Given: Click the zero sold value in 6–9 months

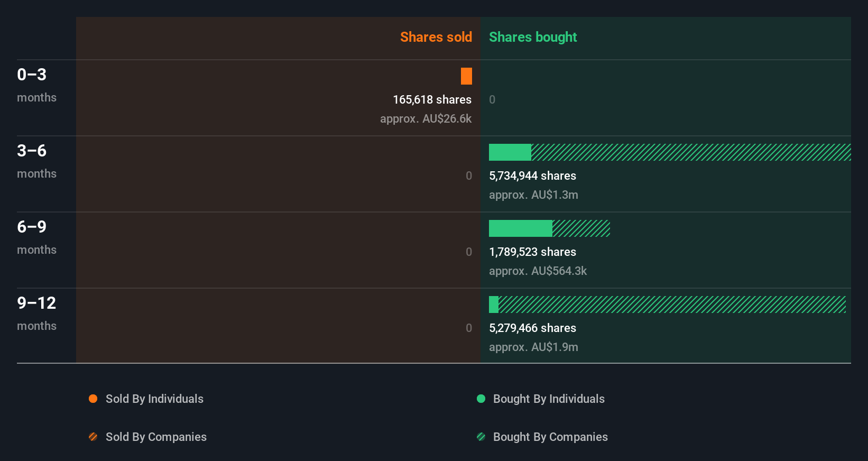Looking at the screenshot, I should point(469,252).
